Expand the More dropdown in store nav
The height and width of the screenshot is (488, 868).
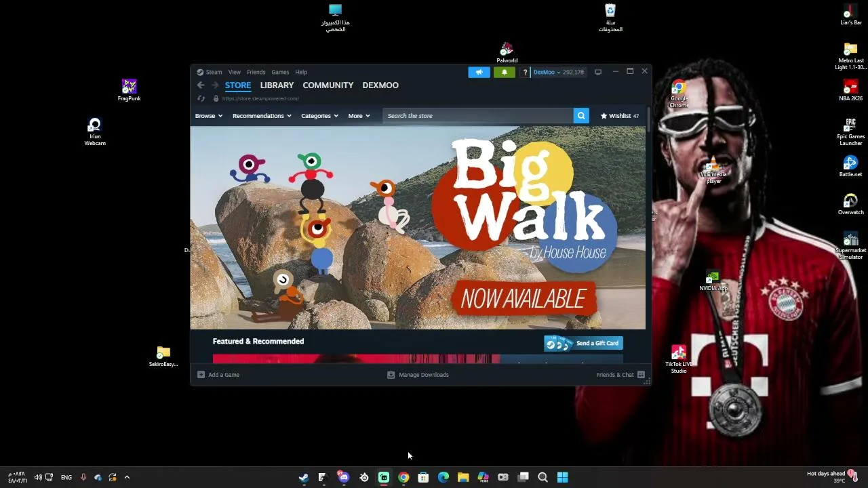(x=359, y=116)
